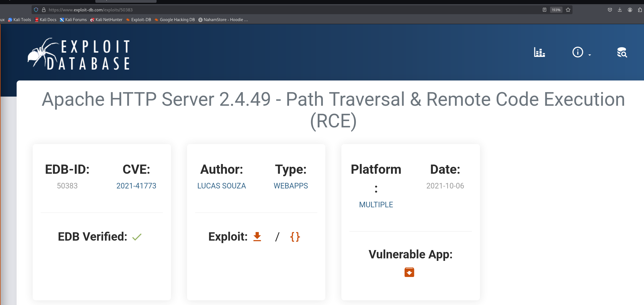Open Kali NetHunter bookmark
The width and height of the screenshot is (644, 305).
pyautogui.click(x=106, y=20)
